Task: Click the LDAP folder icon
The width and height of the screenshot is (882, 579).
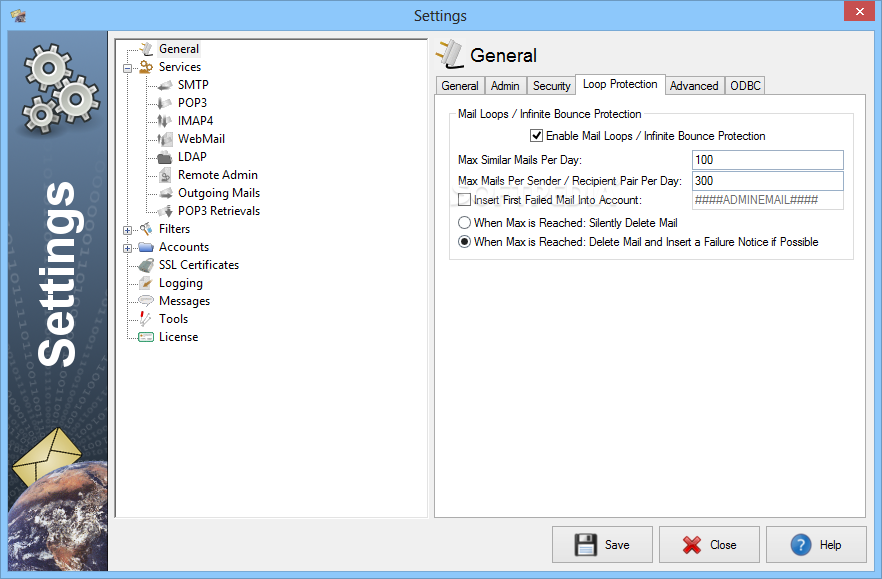Action: point(165,157)
